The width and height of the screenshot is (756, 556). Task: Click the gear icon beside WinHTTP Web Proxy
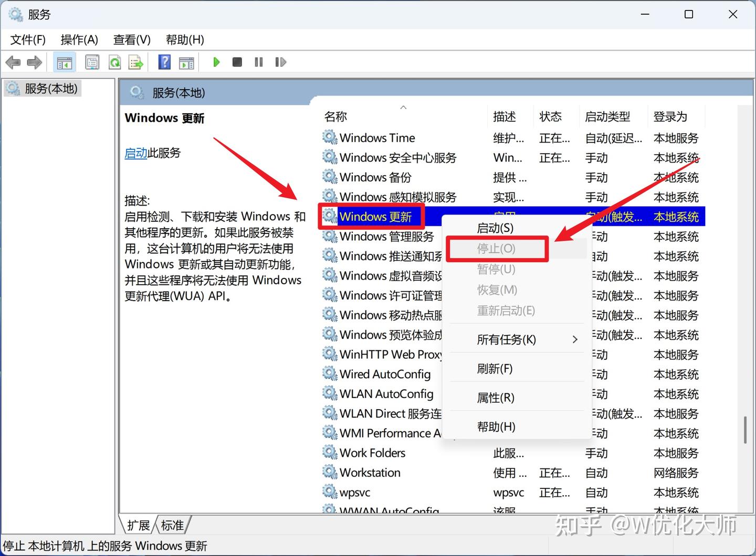click(x=330, y=354)
